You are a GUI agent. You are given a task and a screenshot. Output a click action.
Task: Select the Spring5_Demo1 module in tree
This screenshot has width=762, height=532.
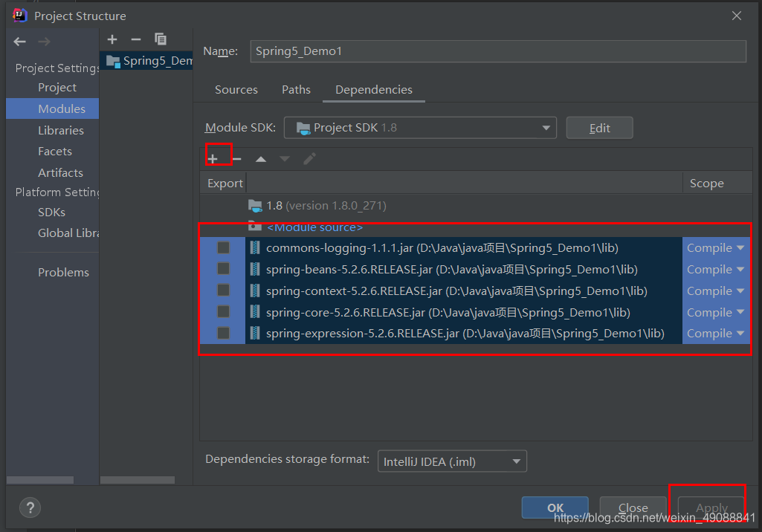click(x=146, y=61)
